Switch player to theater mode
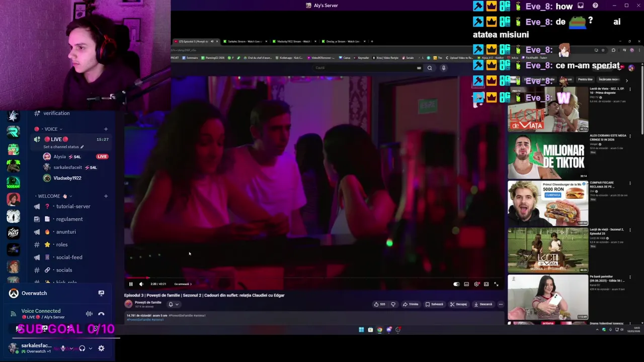This screenshot has height=362, width=644. click(486, 285)
